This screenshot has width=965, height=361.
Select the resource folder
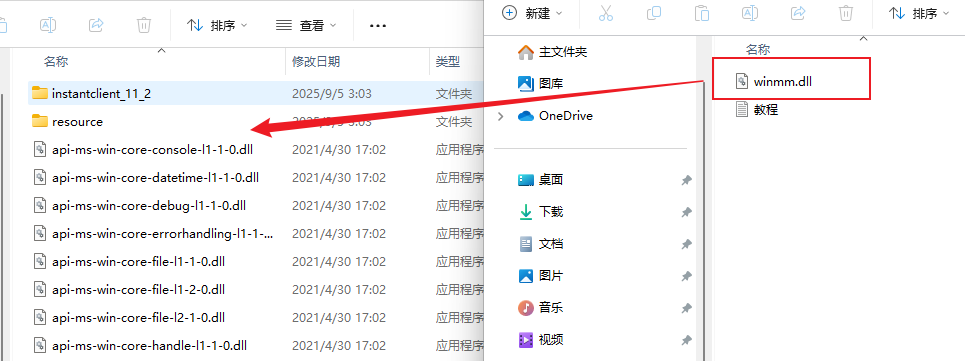click(x=78, y=122)
